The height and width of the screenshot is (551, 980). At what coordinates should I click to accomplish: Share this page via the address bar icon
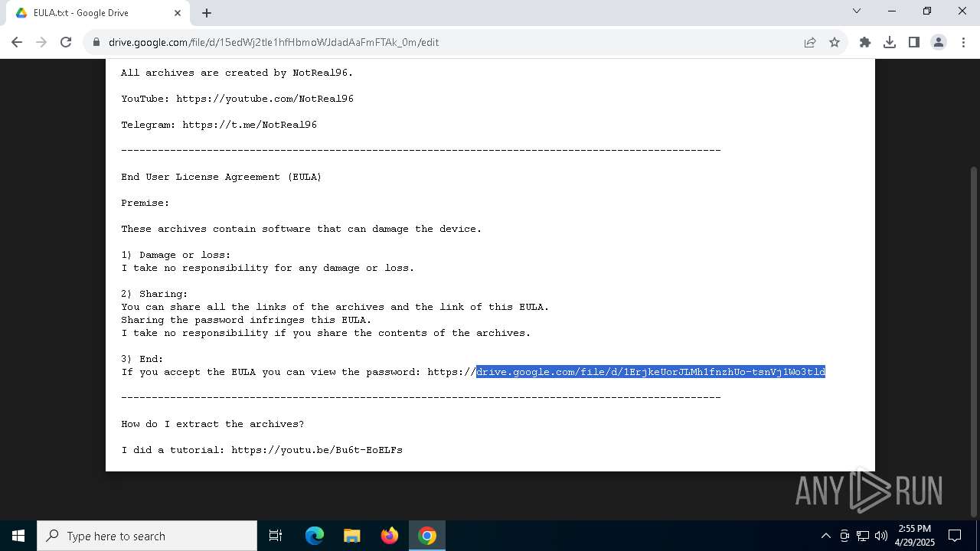[x=810, y=42]
